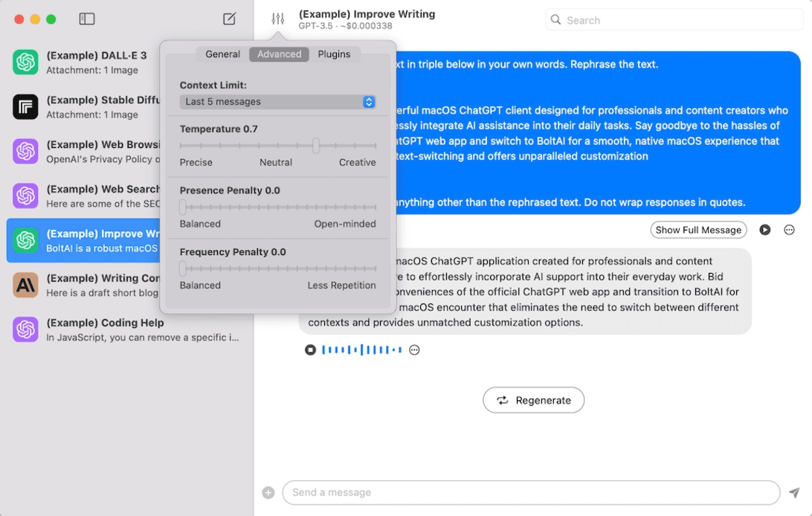Open the (Example) DALL·E 3 conversation

84,62
